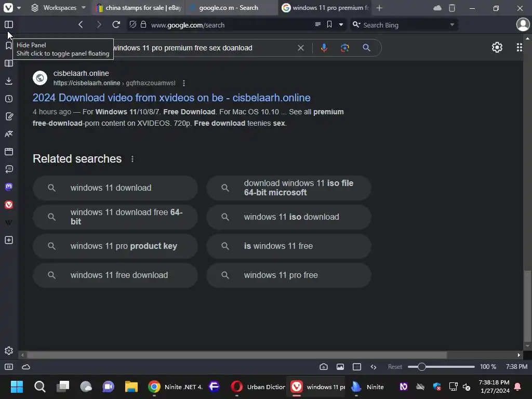The image size is (532, 399).
Task: Open closed tabs trash can
Action: coord(452,8)
